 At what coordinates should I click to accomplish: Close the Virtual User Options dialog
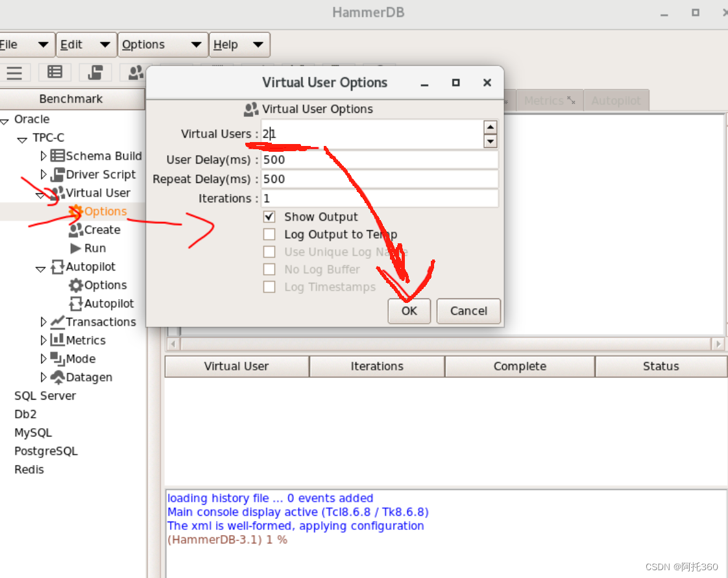[x=487, y=82]
